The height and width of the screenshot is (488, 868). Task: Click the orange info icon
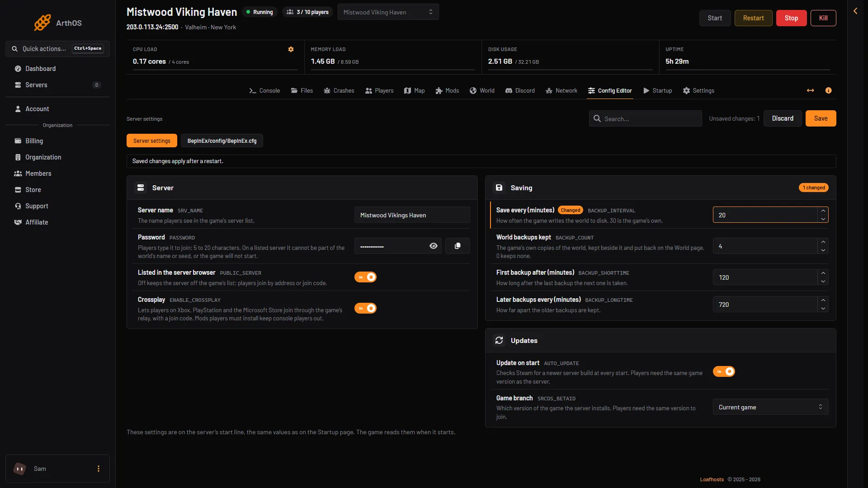[x=828, y=90]
